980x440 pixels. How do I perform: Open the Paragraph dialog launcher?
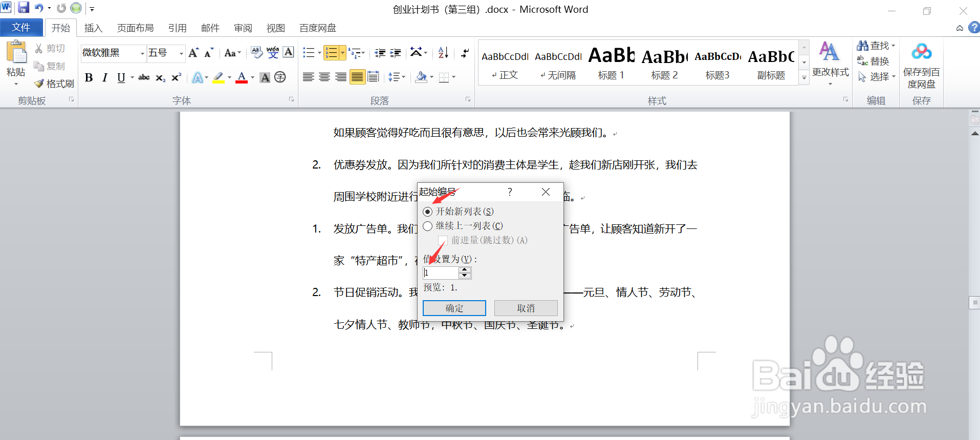[468, 99]
